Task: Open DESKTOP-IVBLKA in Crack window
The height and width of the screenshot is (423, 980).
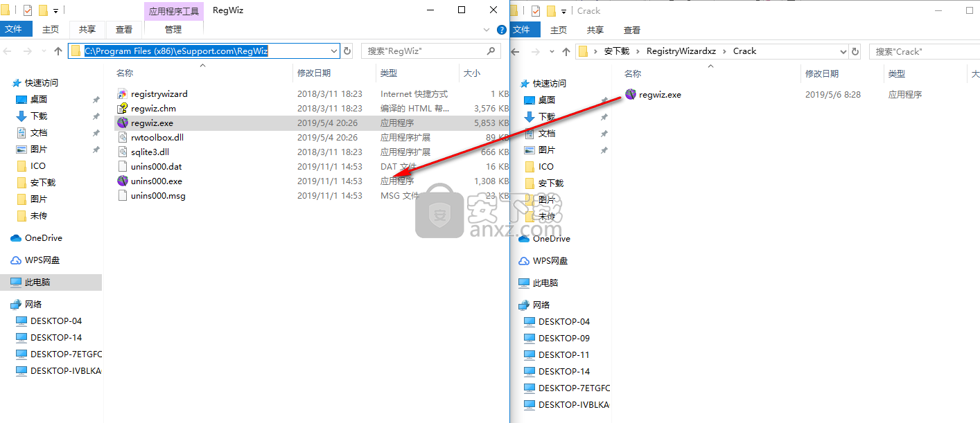Action: click(x=574, y=404)
